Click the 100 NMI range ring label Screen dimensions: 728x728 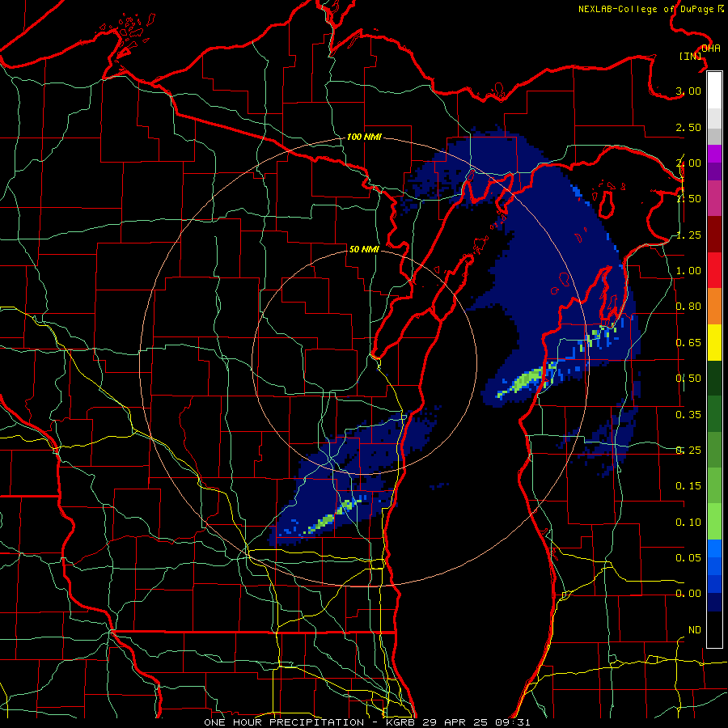364,137
